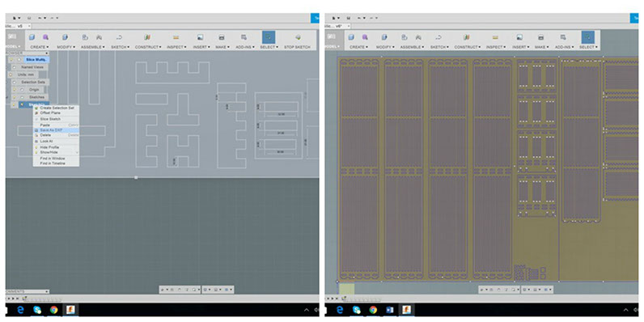The width and height of the screenshot is (644, 322).
Task: Click the Modify press-pull icon in left window
Action: point(65,37)
